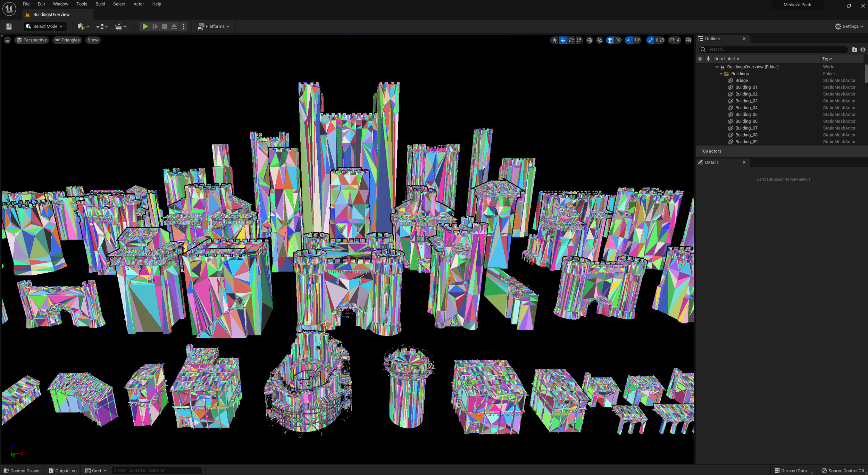This screenshot has width=868, height=475.
Task: Toggle the Outliner visibility eye column header
Action: (x=700, y=59)
